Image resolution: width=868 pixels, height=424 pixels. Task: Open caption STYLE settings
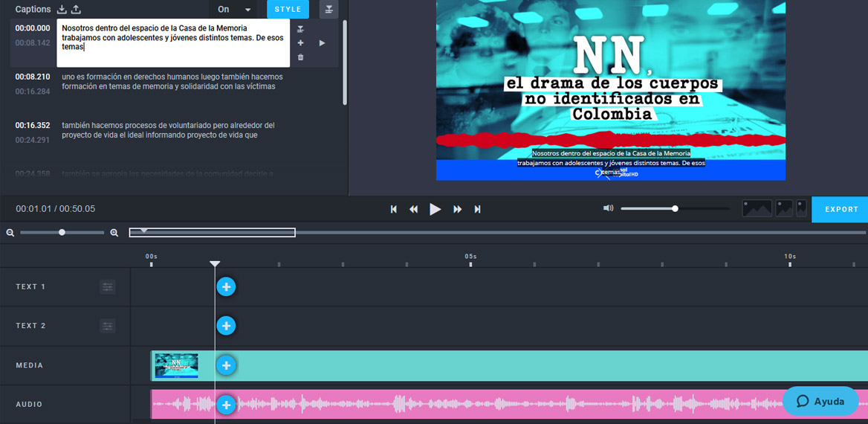(288, 10)
